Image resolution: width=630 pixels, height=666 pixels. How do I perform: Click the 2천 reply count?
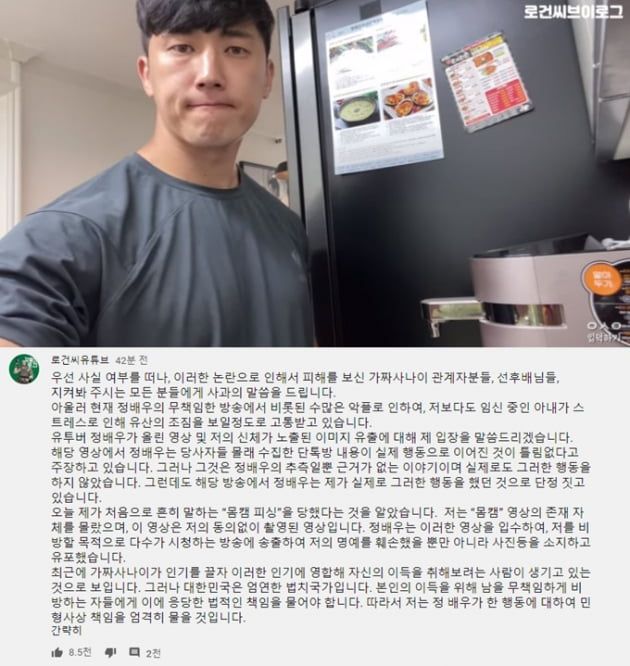click(153, 653)
